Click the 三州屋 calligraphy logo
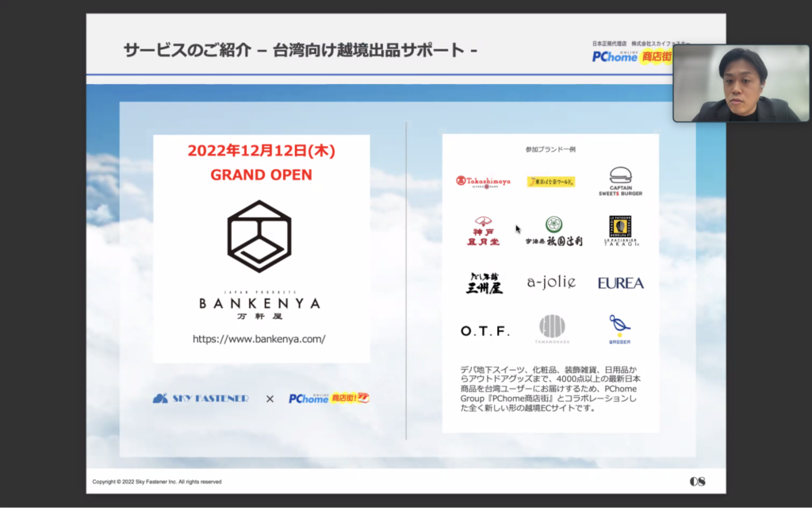Screen dimensions: 812x508 click(x=484, y=283)
